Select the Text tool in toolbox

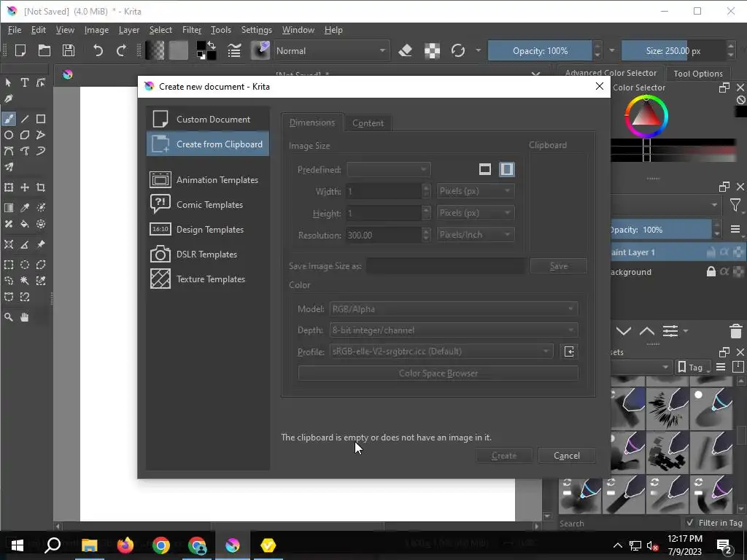click(24, 82)
